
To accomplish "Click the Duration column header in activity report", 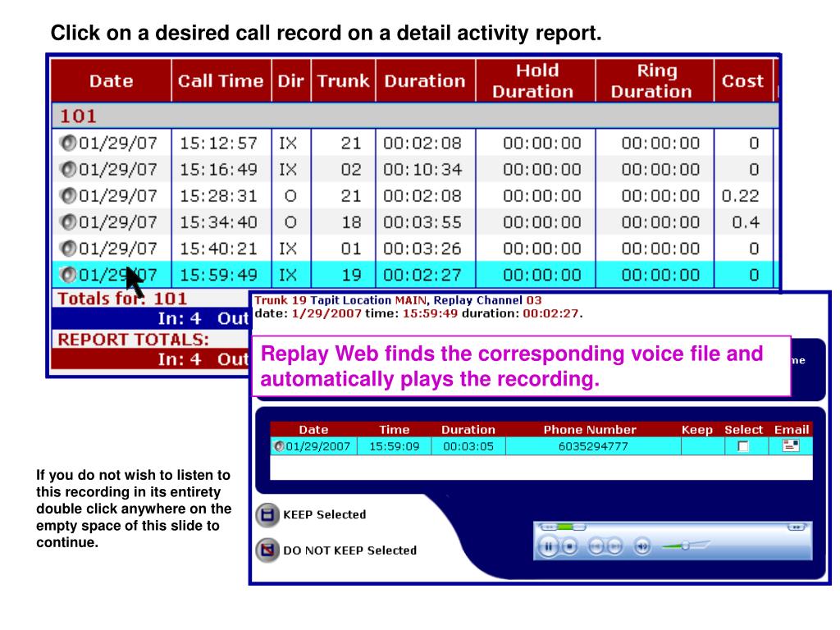I will point(424,80).
